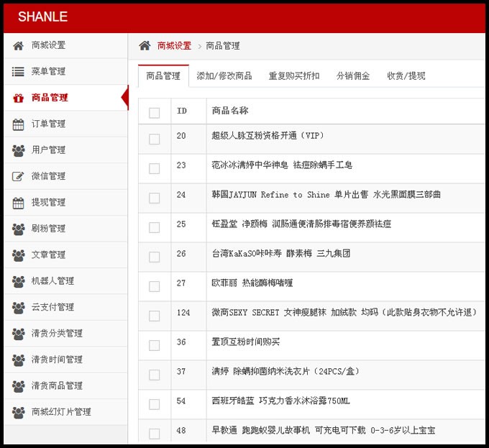This screenshot has width=489, height=448.
Task: Click the product name starting with 韩国JAYJUN
Action: point(326,195)
